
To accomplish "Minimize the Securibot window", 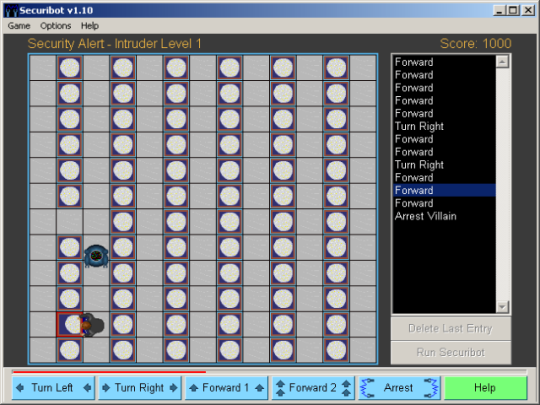I will tap(499, 10).
